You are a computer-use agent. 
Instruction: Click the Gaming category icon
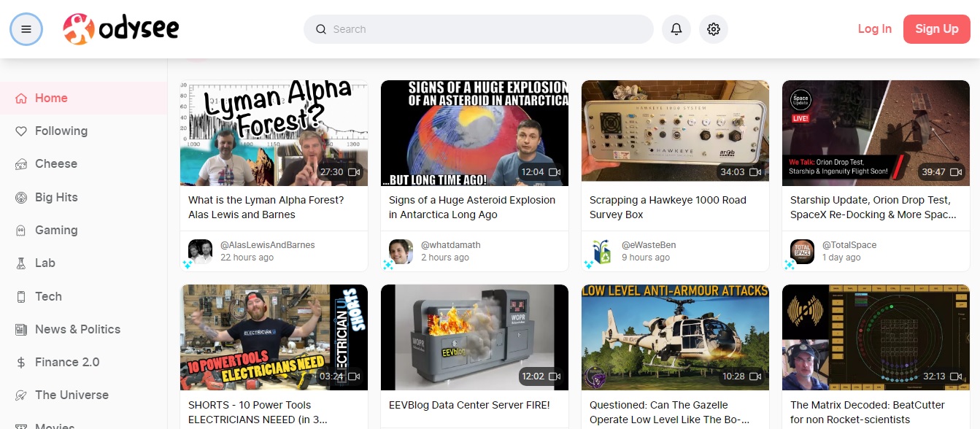point(21,231)
